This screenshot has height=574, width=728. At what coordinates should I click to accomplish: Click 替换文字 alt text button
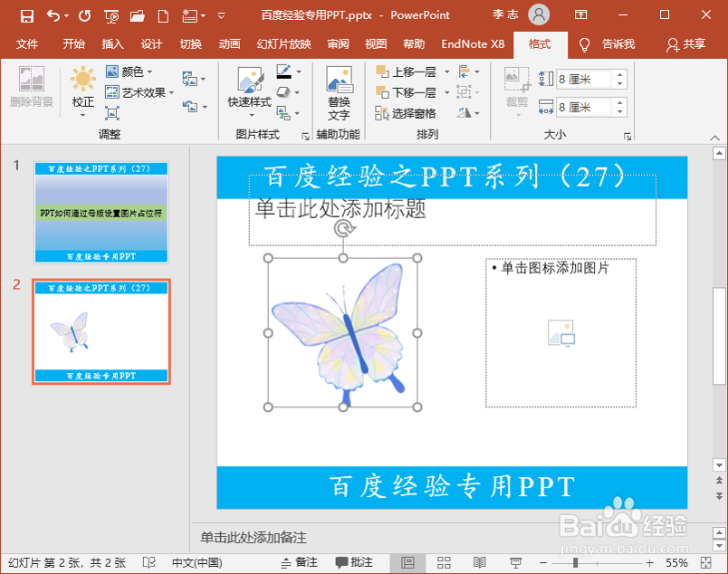(340, 93)
